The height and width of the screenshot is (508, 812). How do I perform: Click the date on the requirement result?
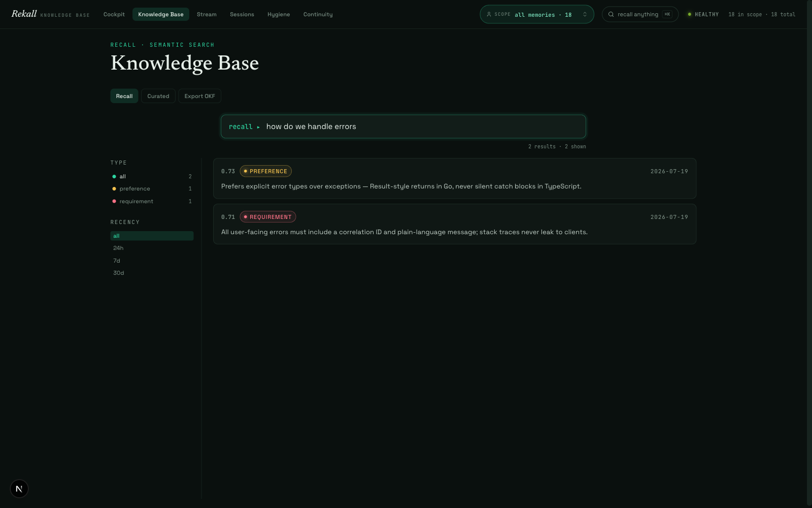pos(669,217)
